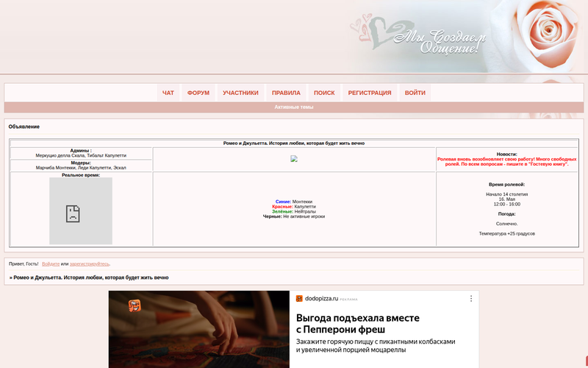
Task: Click the small broken image in announcement center
Action: [x=294, y=158]
